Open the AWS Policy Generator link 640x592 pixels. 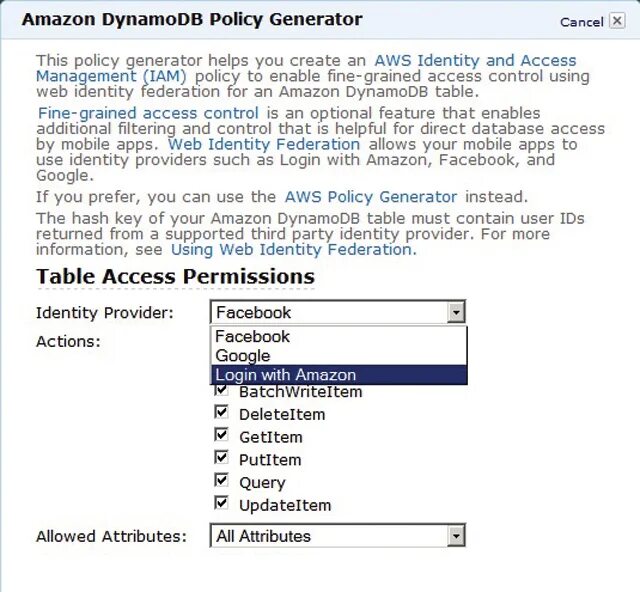(370, 197)
